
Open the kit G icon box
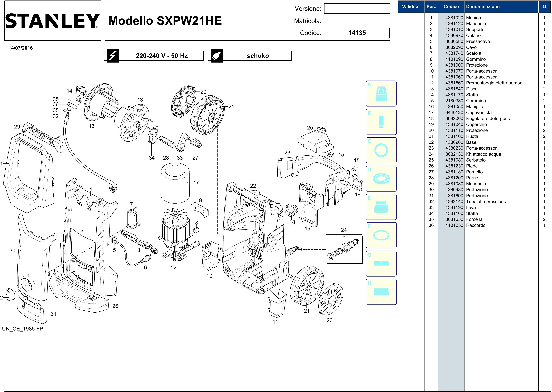(381, 263)
